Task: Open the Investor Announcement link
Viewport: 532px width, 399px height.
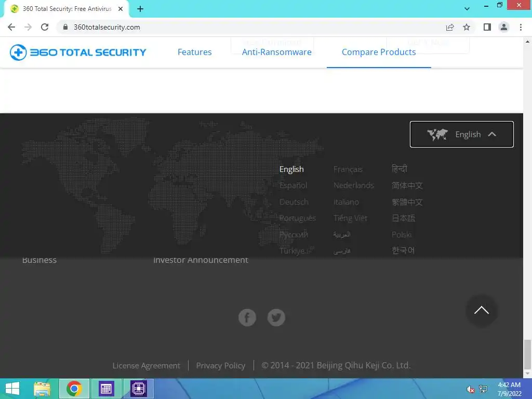Action: (201, 260)
